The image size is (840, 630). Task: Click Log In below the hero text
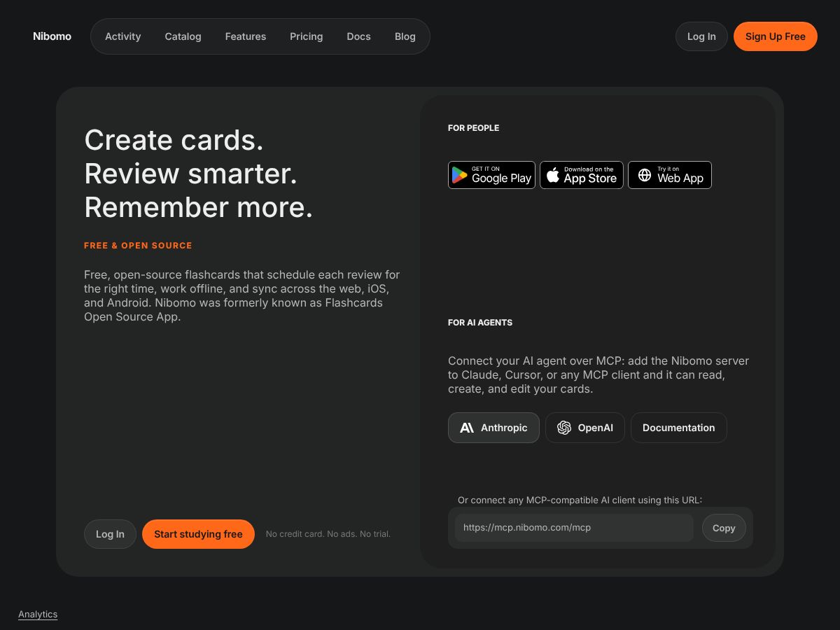pos(110,534)
